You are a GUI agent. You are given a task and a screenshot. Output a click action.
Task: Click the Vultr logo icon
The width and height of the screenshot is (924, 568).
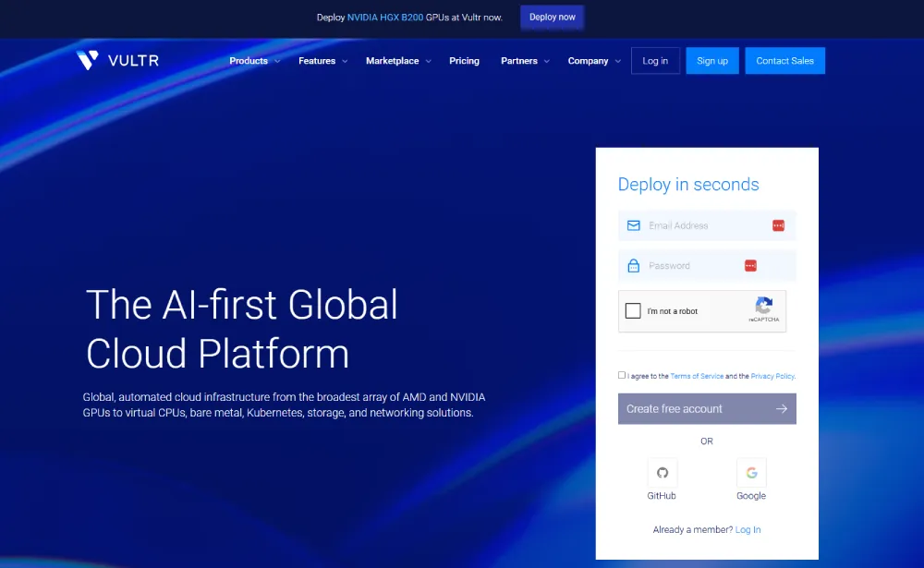[87, 60]
